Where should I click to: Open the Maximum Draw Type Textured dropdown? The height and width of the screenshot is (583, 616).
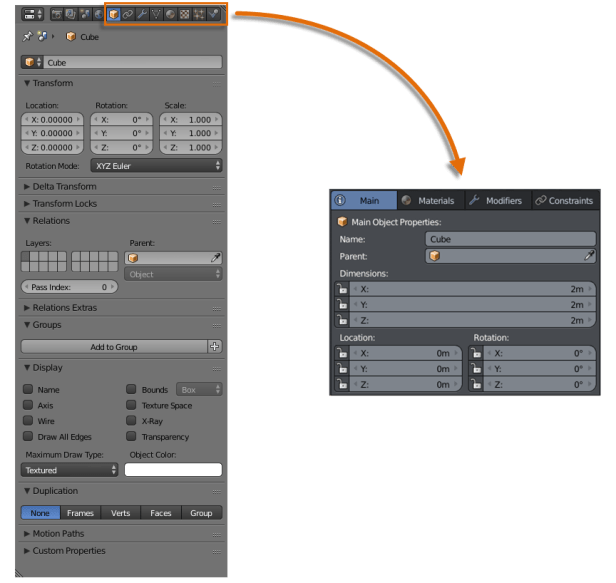70,469
